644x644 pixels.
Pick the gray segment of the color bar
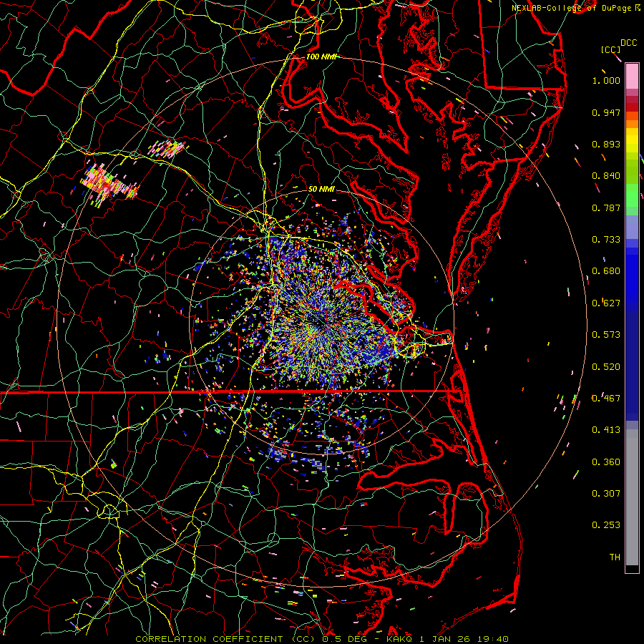coord(632,497)
